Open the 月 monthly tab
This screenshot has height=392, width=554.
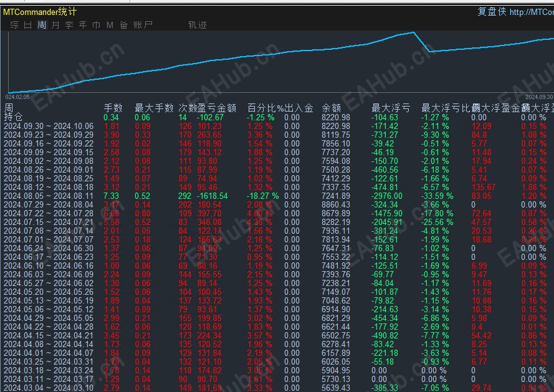point(55,25)
